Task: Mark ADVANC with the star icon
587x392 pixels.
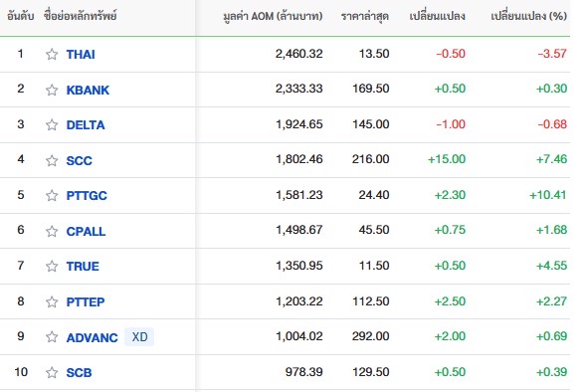Action: (x=52, y=337)
